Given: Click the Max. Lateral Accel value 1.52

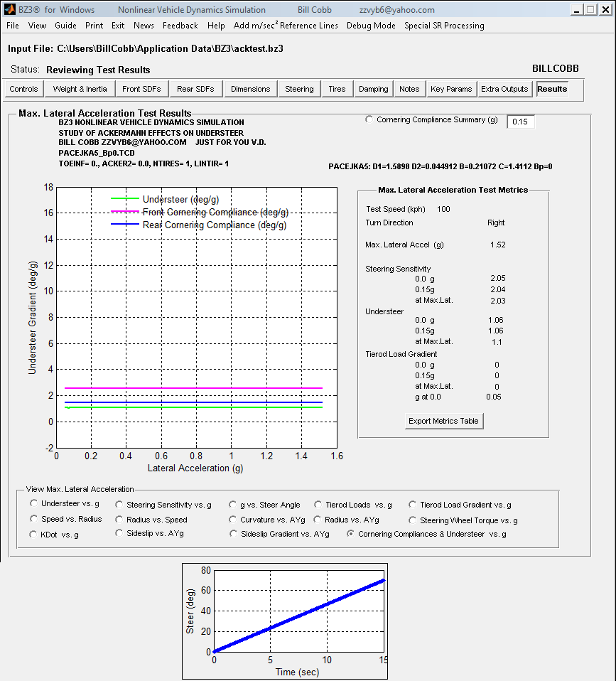Looking at the screenshot, I should [498, 245].
